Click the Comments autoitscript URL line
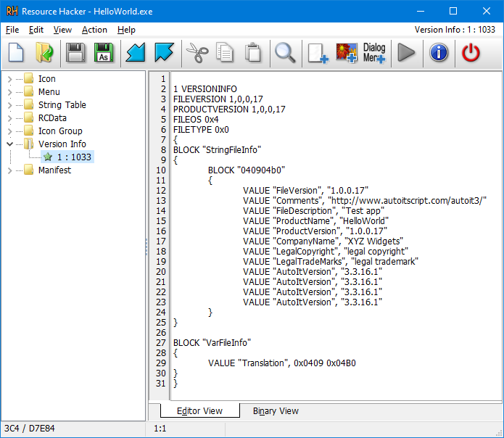This screenshot has height=438, width=504. [365, 201]
